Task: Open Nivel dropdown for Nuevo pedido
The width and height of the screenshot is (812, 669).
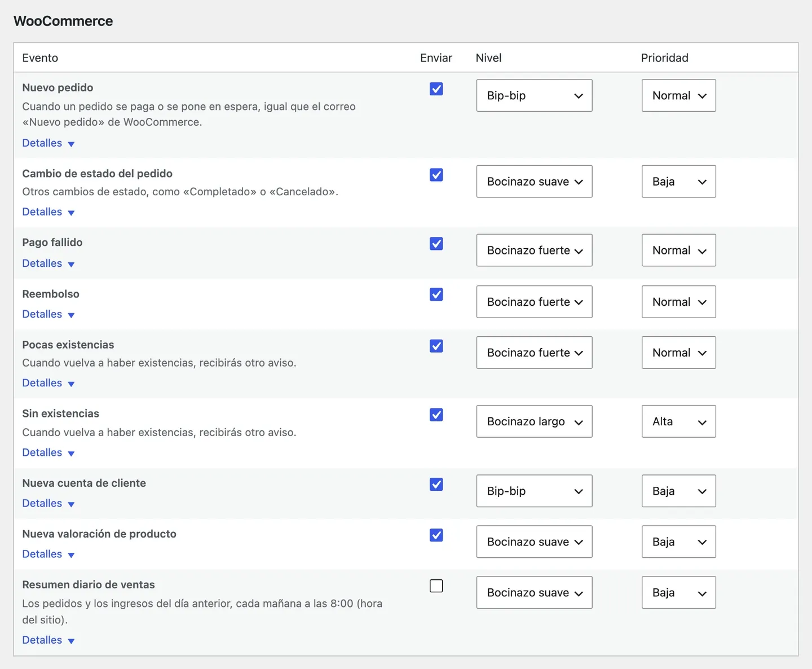Action: (x=534, y=95)
